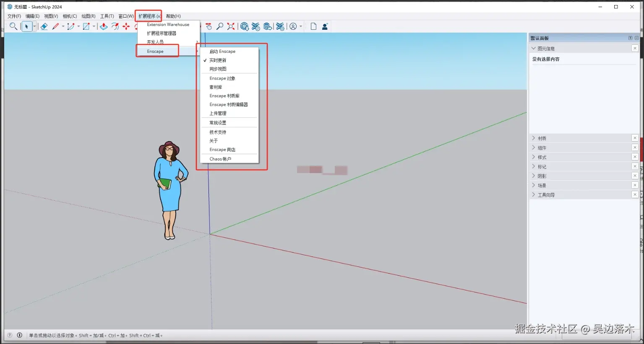This screenshot has width=644, height=344.
Task: Open dropdown arrow next to Select tool
Action: point(34,26)
